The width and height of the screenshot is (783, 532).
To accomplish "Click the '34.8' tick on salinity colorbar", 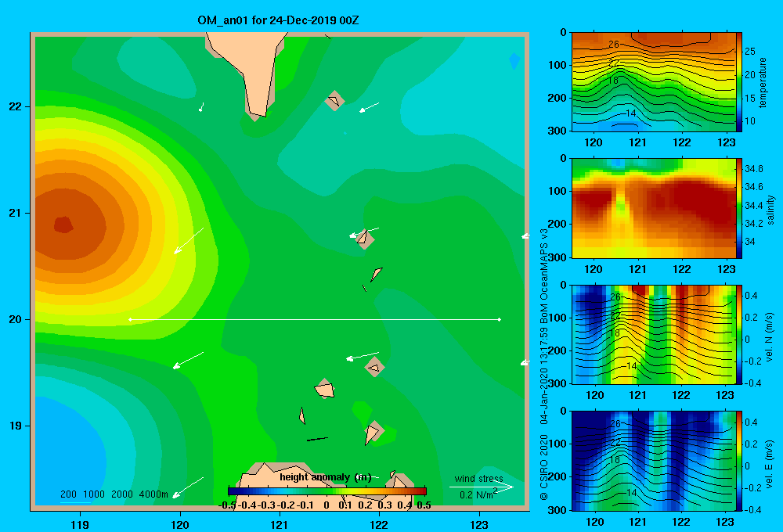I will [x=753, y=169].
